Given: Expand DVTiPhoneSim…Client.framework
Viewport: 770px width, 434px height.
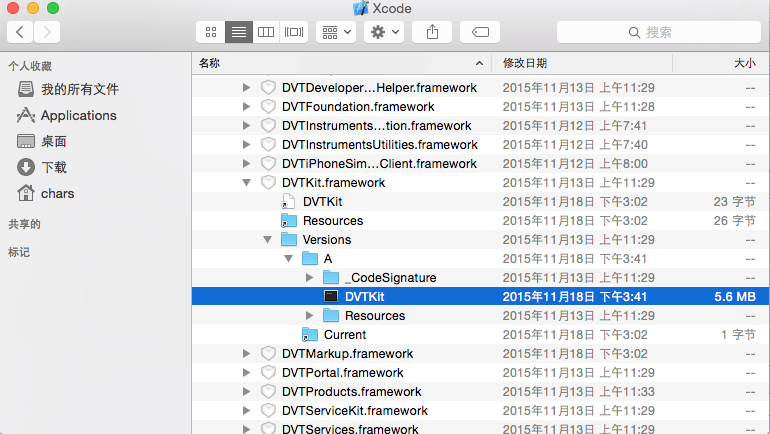Looking at the screenshot, I should [x=247, y=163].
